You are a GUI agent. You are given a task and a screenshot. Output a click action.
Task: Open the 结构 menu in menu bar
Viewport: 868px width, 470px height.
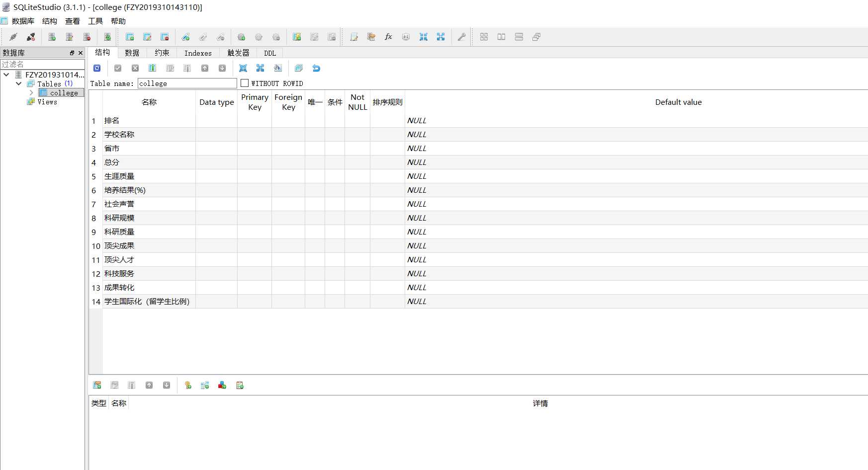click(50, 21)
